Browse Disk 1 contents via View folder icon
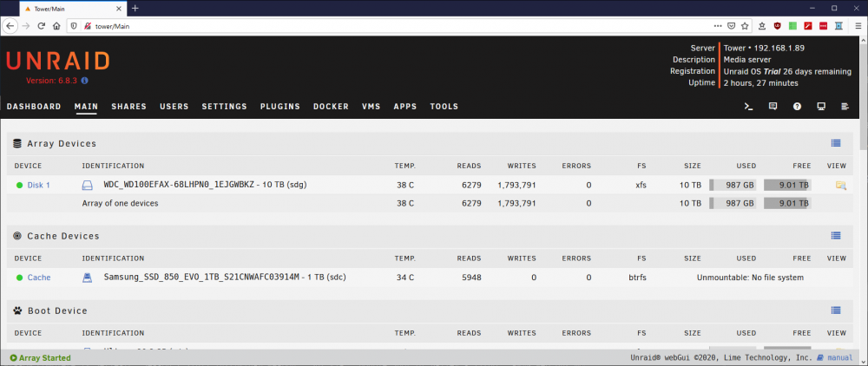Viewport: 868px width, 366px height. coord(841,186)
